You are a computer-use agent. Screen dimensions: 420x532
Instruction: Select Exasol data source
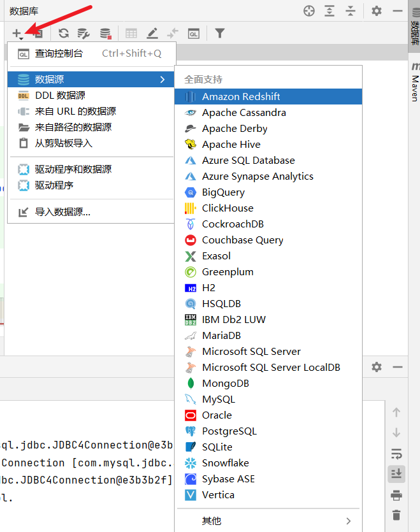268,256
